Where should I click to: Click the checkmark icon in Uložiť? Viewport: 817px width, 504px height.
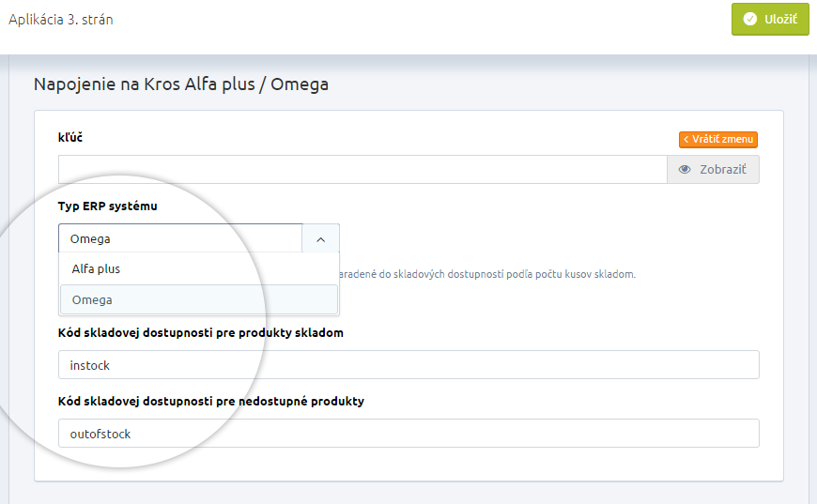pyautogui.click(x=749, y=20)
